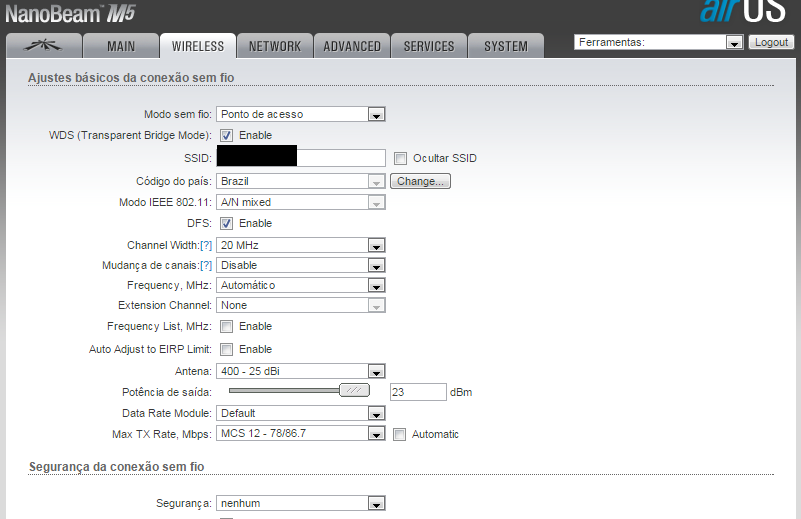Click the airOS logo
This screenshot has width=801, height=519.
click(x=742, y=11)
